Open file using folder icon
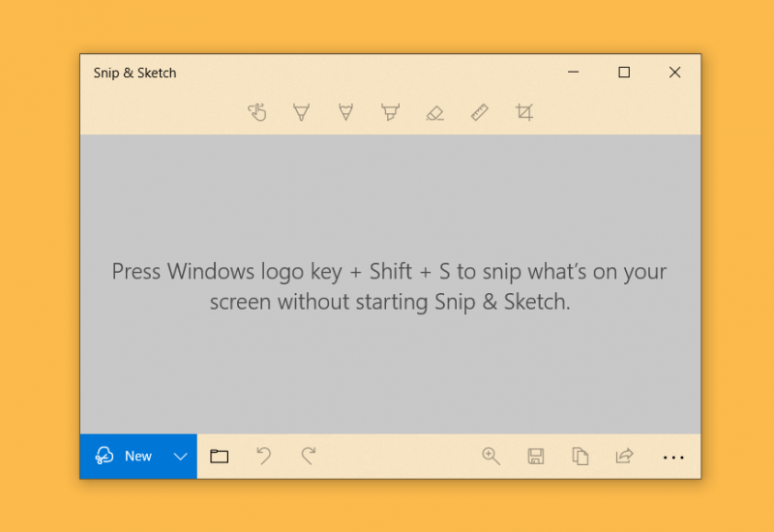 click(x=220, y=456)
